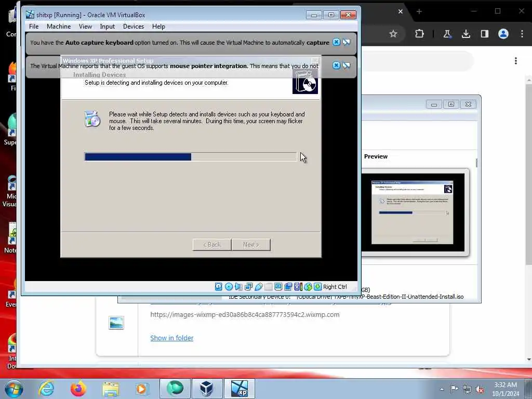
Task: Dismiss the mouse pointer integration notification
Action: pyautogui.click(x=336, y=65)
